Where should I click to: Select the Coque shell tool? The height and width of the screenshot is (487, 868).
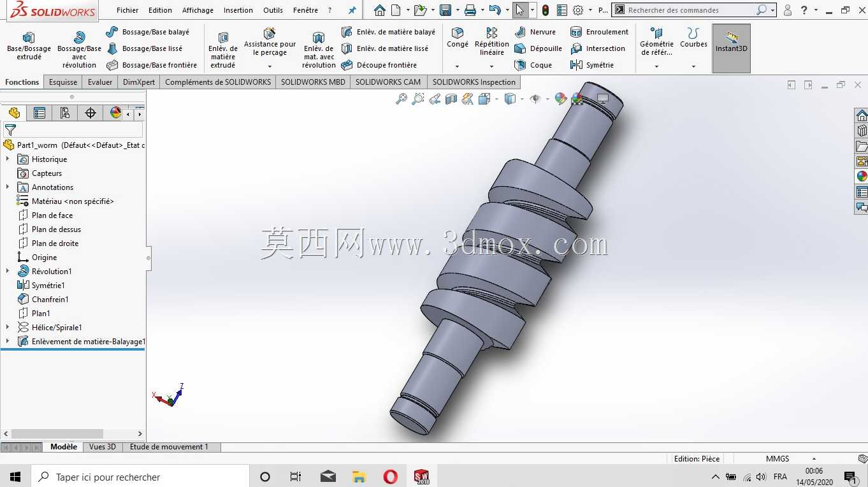coord(533,65)
